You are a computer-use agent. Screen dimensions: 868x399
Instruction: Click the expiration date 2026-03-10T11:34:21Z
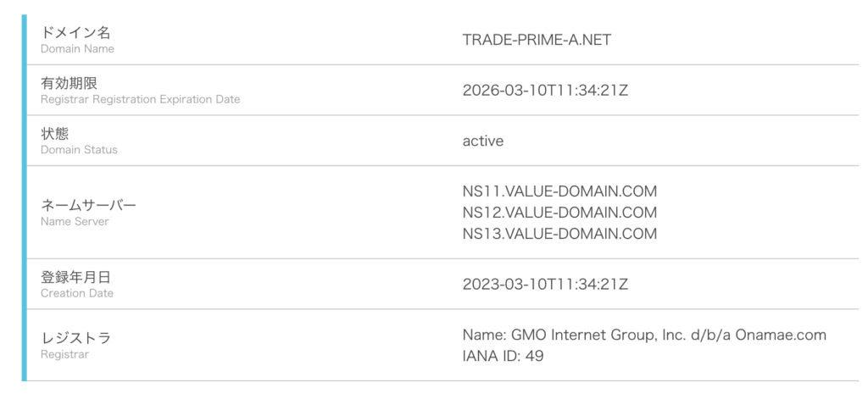tap(545, 90)
